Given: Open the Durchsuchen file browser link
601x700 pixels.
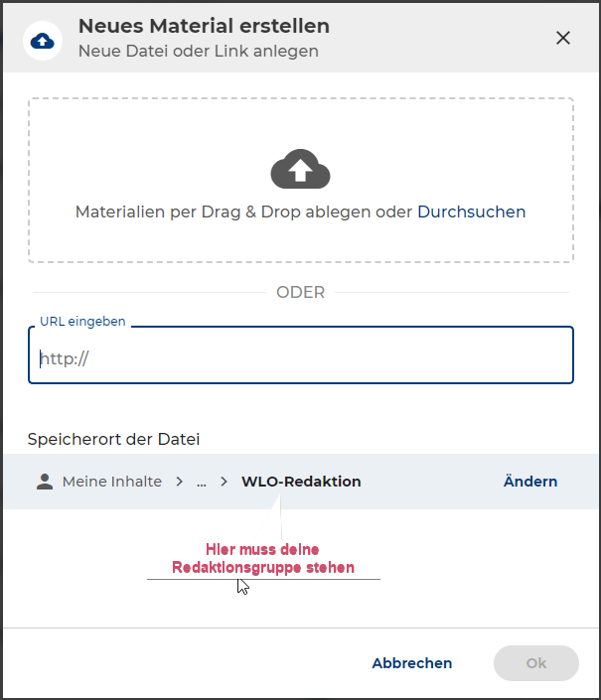Looking at the screenshot, I should [471, 211].
